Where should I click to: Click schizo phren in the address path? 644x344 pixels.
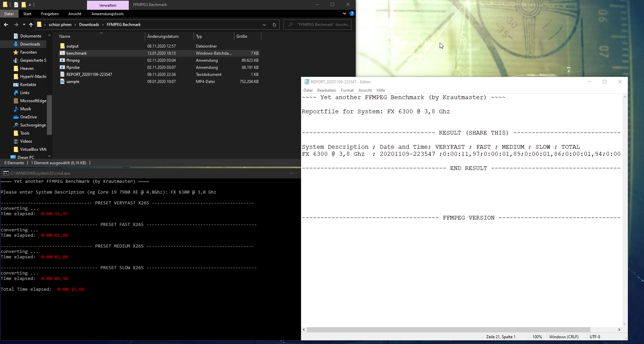[x=60, y=25]
